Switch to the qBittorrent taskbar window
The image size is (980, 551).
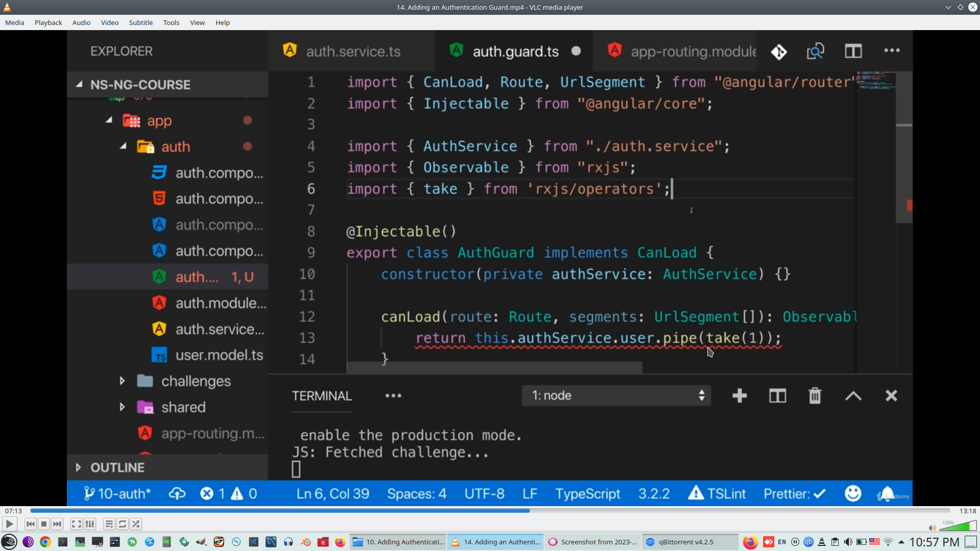(685, 542)
